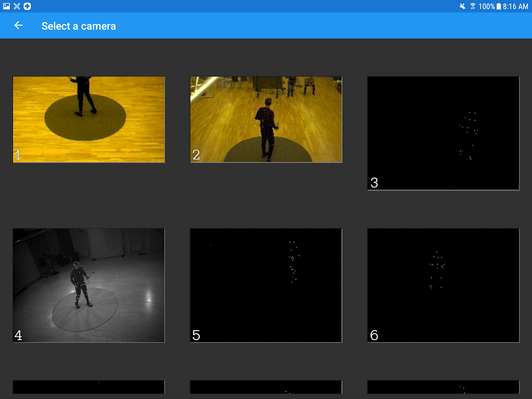Tap the Wi-Fi status icon
The width and height of the screenshot is (532, 399).
tap(473, 6)
